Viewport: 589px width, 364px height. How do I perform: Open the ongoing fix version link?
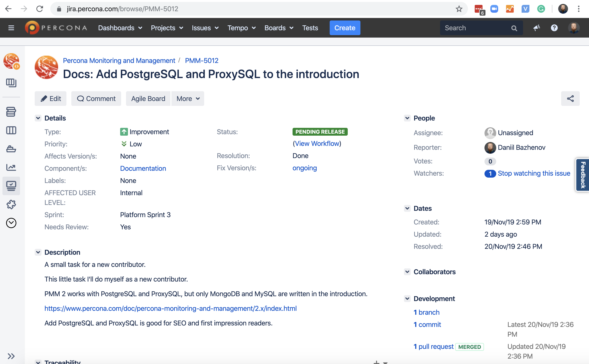[x=305, y=168]
